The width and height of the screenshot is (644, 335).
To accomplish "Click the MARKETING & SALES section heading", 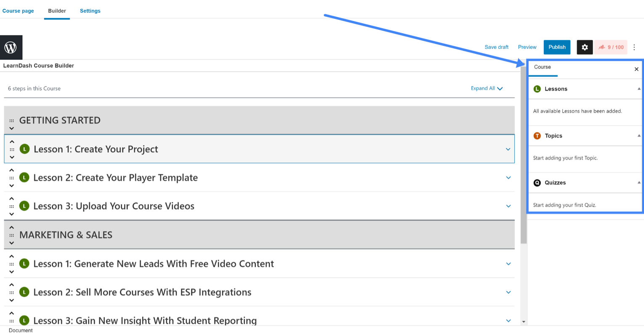I will (66, 235).
